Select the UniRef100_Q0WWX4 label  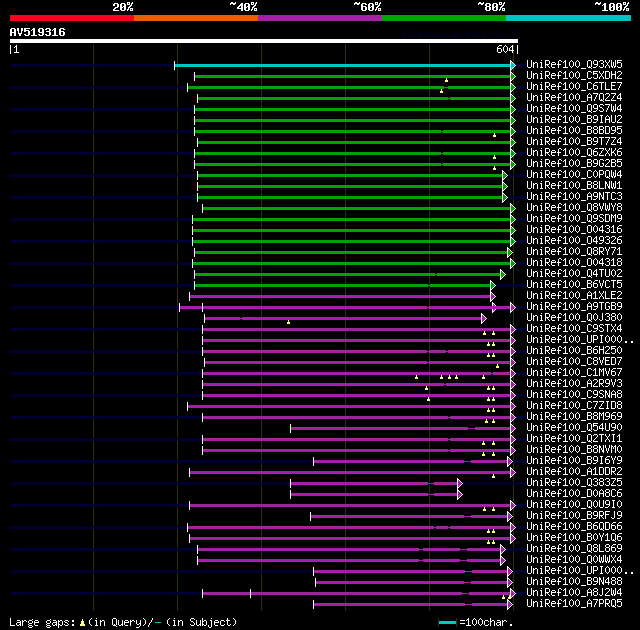574,560
